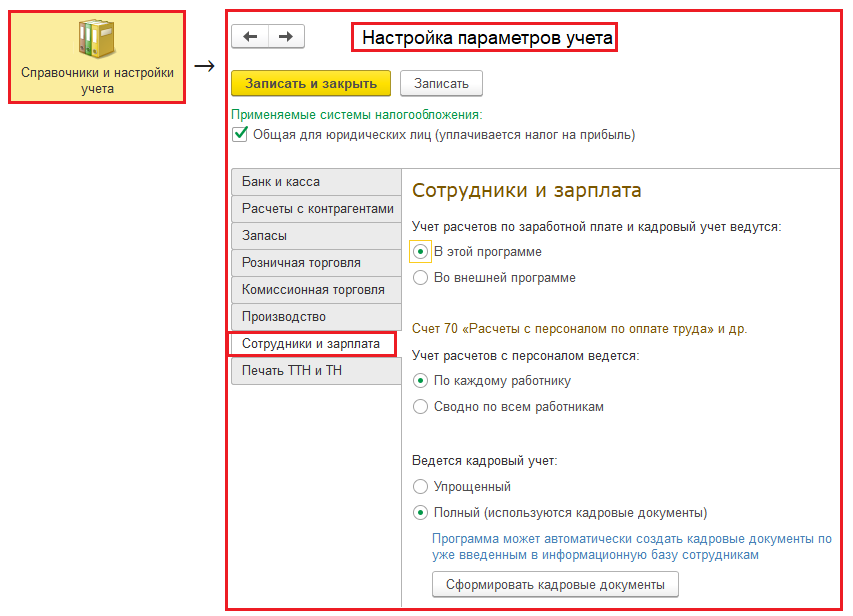Go back with the left arrow
Screen dimensions: 853x616
pos(250,36)
